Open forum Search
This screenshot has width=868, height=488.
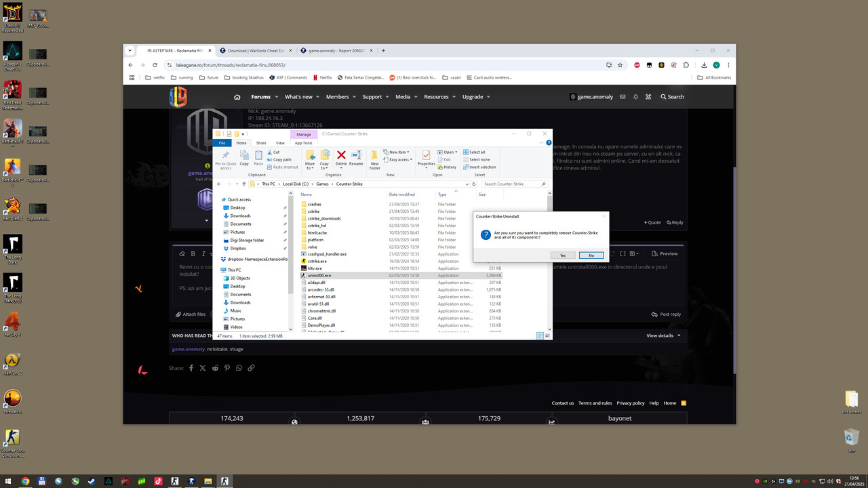pyautogui.click(x=672, y=97)
